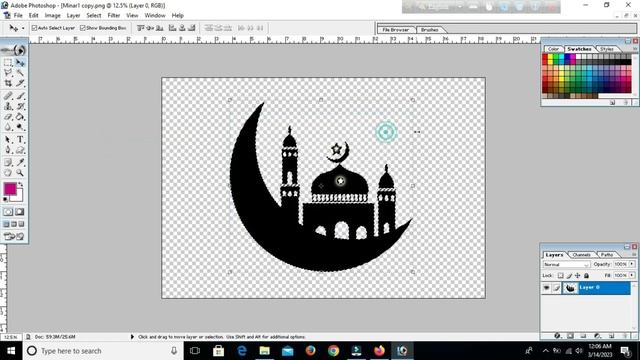Select the Blur tool

pos(8,127)
